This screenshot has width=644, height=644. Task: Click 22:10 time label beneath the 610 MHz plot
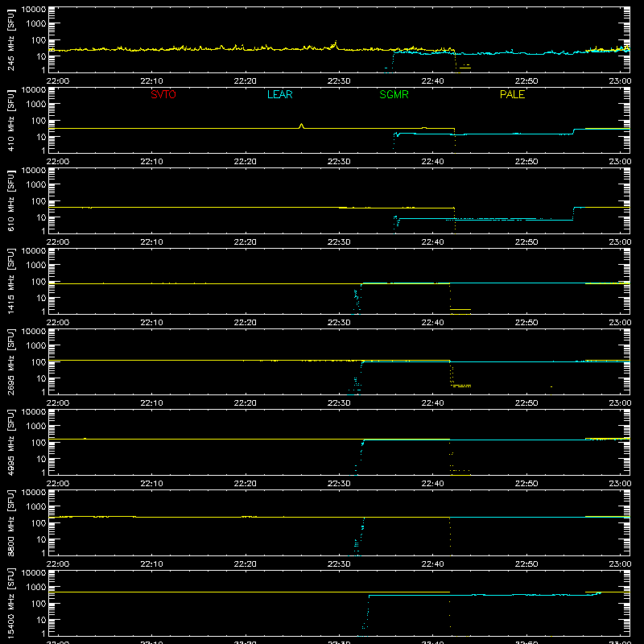pos(151,242)
